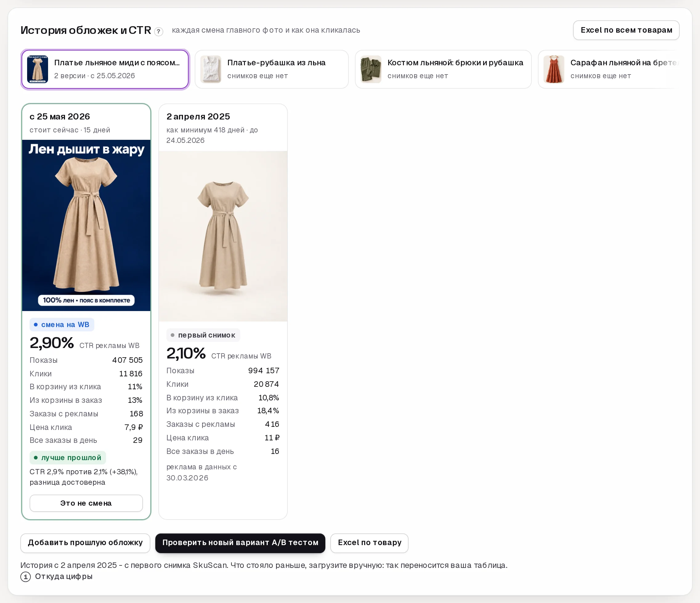Image resolution: width=700 pixels, height=603 pixels.
Task: Click the лучше прошлой green badge
Action: click(x=67, y=457)
